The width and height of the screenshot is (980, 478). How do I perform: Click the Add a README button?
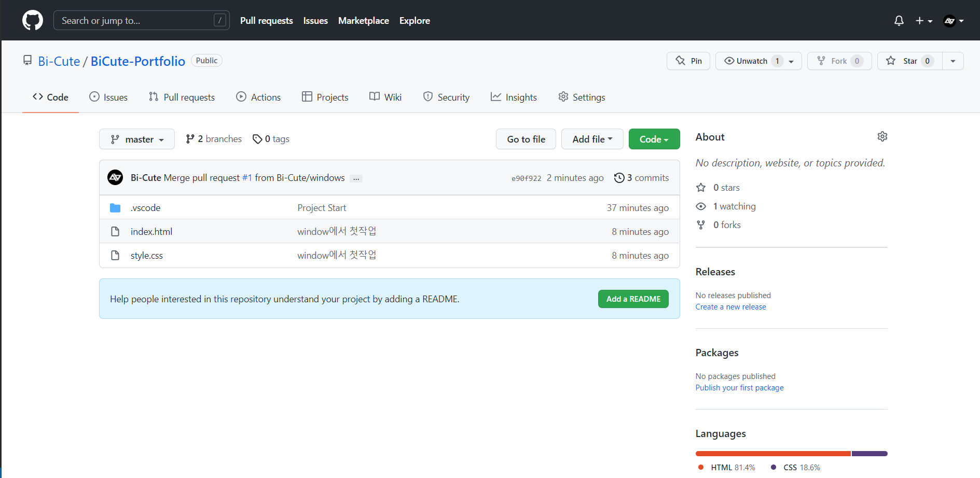click(x=633, y=299)
